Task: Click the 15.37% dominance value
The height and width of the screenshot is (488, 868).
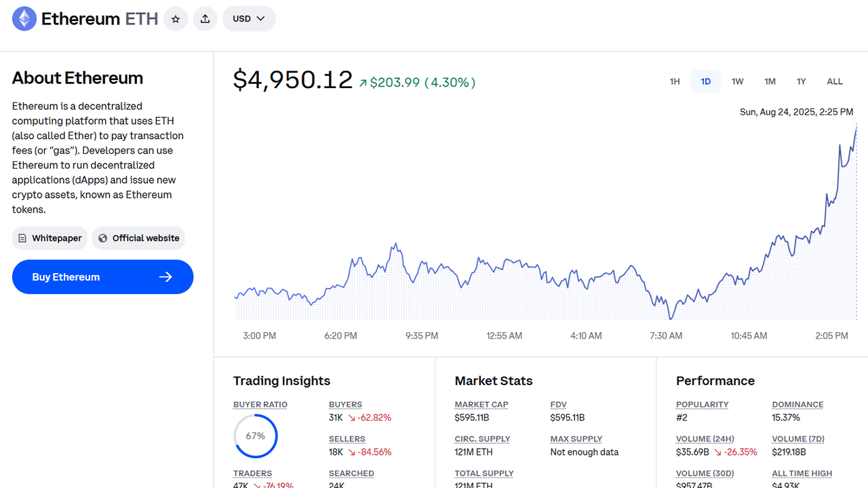Action: pos(786,418)
